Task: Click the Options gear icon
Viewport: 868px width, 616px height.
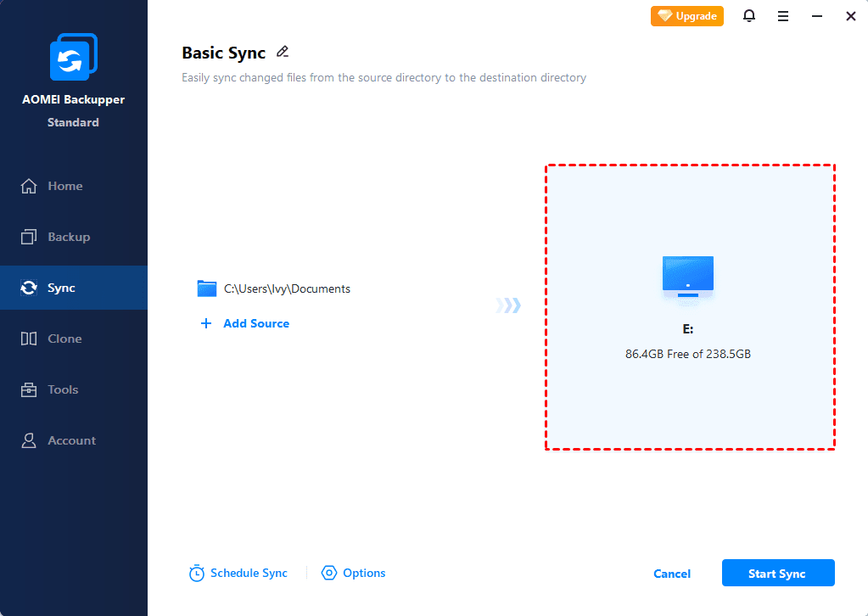Action: [x=329, y=574]
